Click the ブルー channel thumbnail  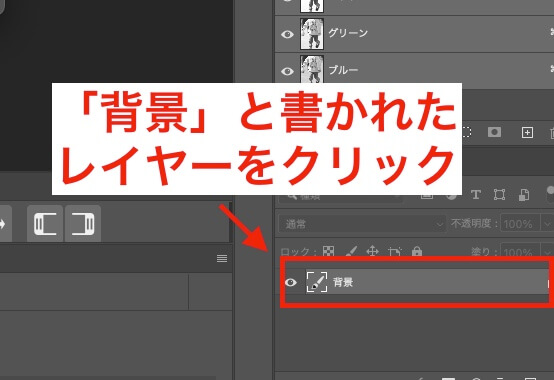click(312, 69)
